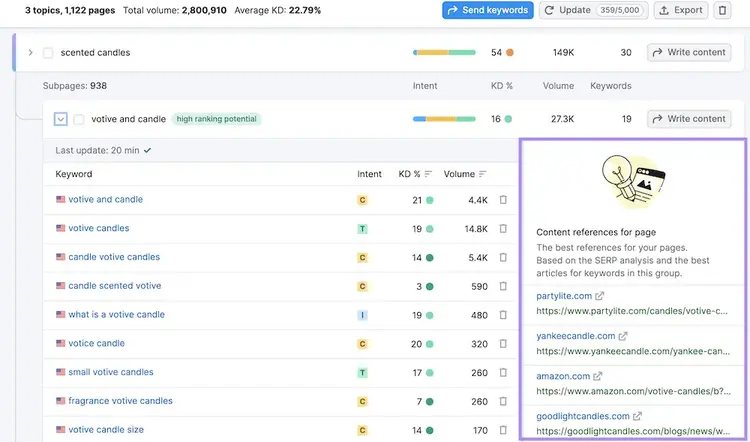Delete keyword row 'votive candles'

tap(503, 228)
